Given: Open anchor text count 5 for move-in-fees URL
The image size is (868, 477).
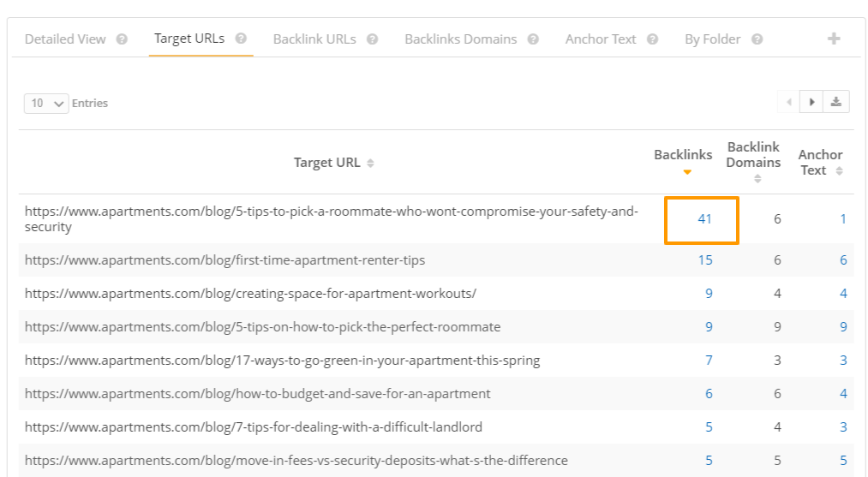Looking at the screenshot, I should click(x=843, y=461).
